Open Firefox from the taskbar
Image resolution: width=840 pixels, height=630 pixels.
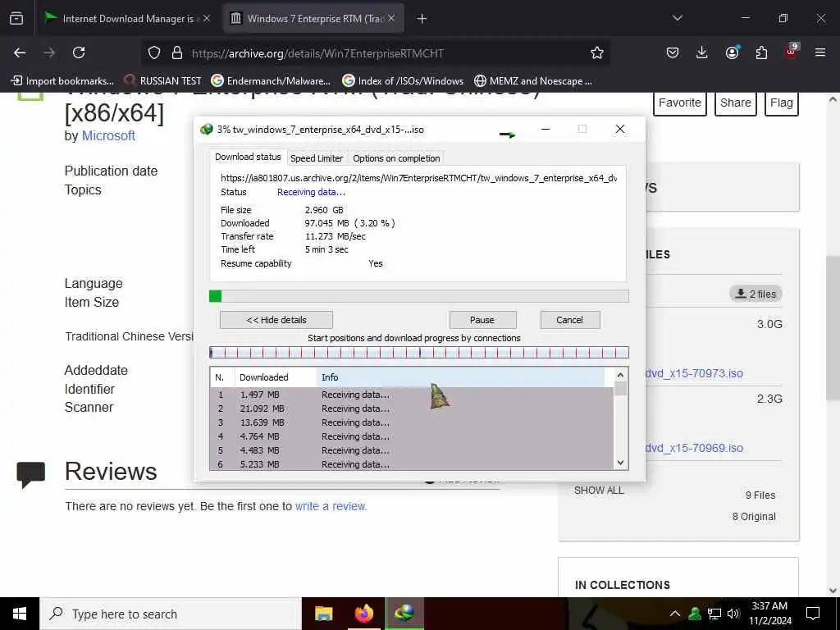[x=363, y=614]
